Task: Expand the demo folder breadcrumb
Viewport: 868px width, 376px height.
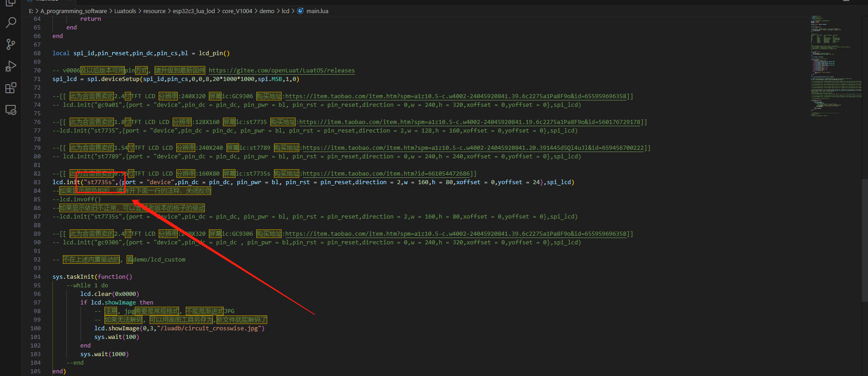Action: 267,11
